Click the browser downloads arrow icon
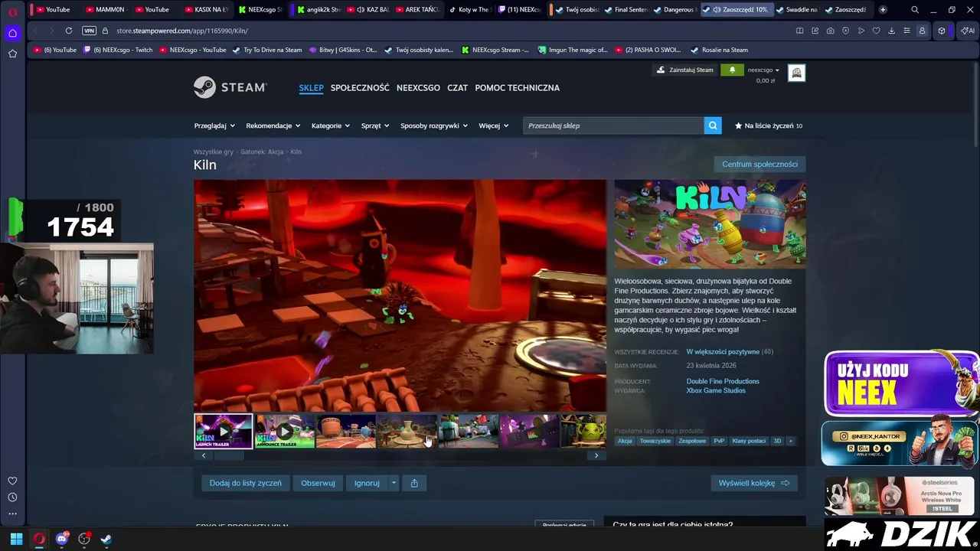The image size is (980, 551). click(891, 31)
